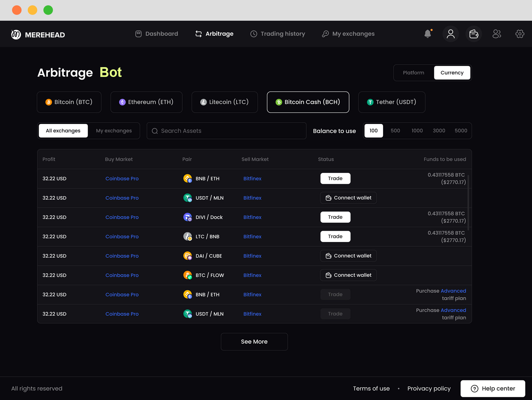Open the Privacy policy
This screenshot has width=532, height=400.
[429, 388]
